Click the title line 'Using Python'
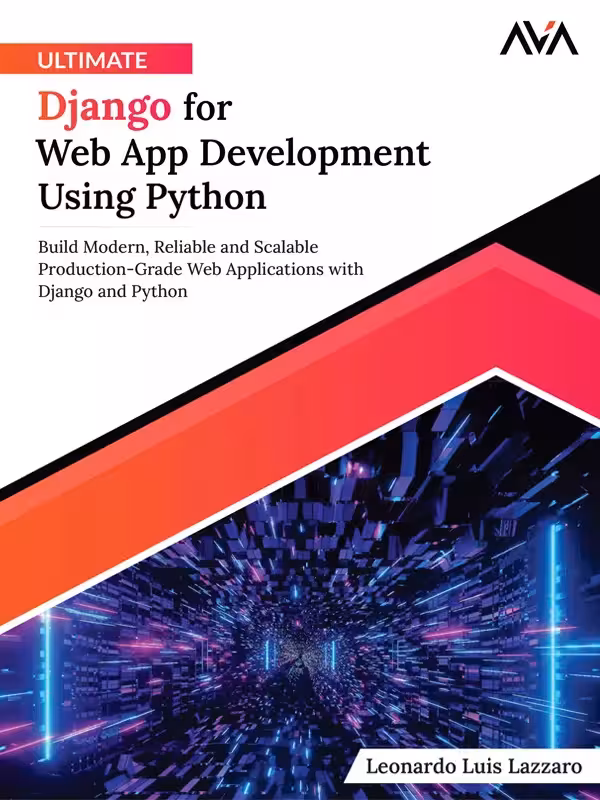This screenshot has height=800, width=600. click(x=152, y=197)
